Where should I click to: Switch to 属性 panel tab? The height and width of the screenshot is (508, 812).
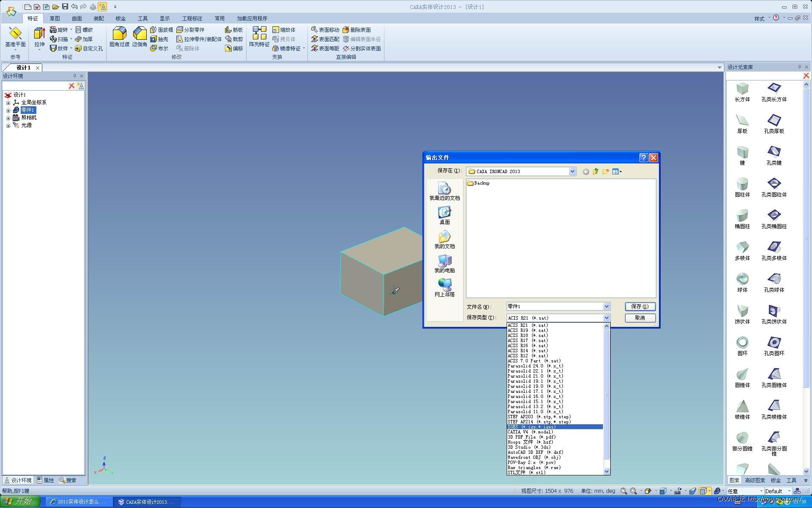45,480
